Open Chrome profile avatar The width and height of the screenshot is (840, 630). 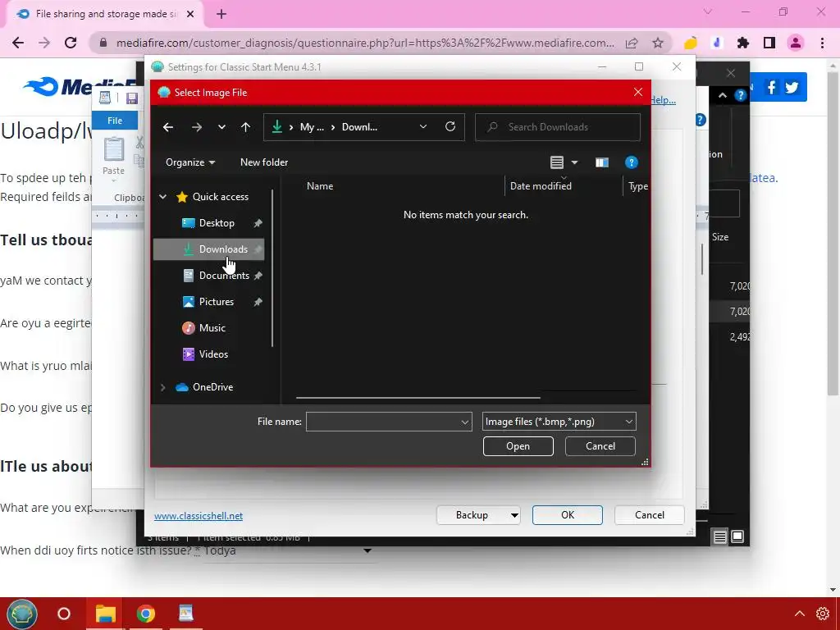(x=796, y=43)
